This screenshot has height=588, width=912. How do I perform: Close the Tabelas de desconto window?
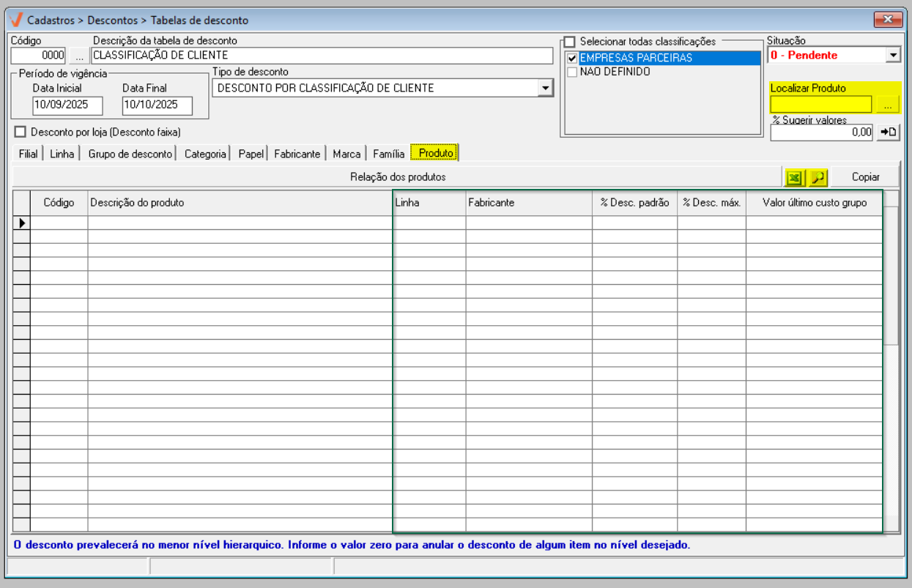click(888, 20)
